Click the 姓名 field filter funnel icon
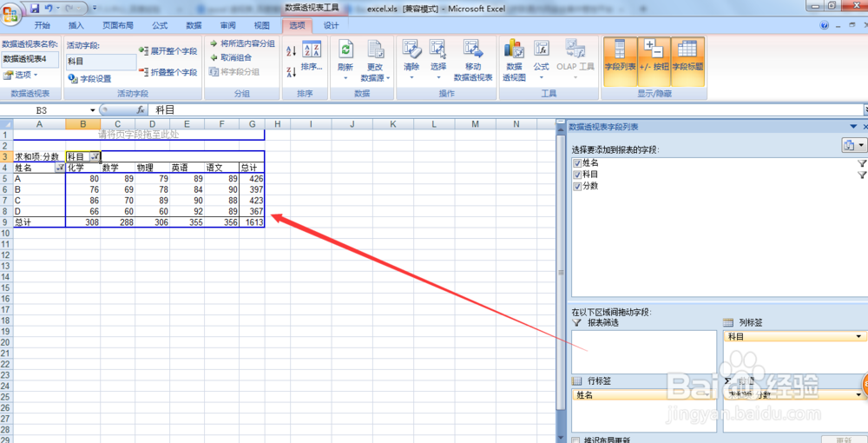 pyautogui.click(x=861, y=163)
